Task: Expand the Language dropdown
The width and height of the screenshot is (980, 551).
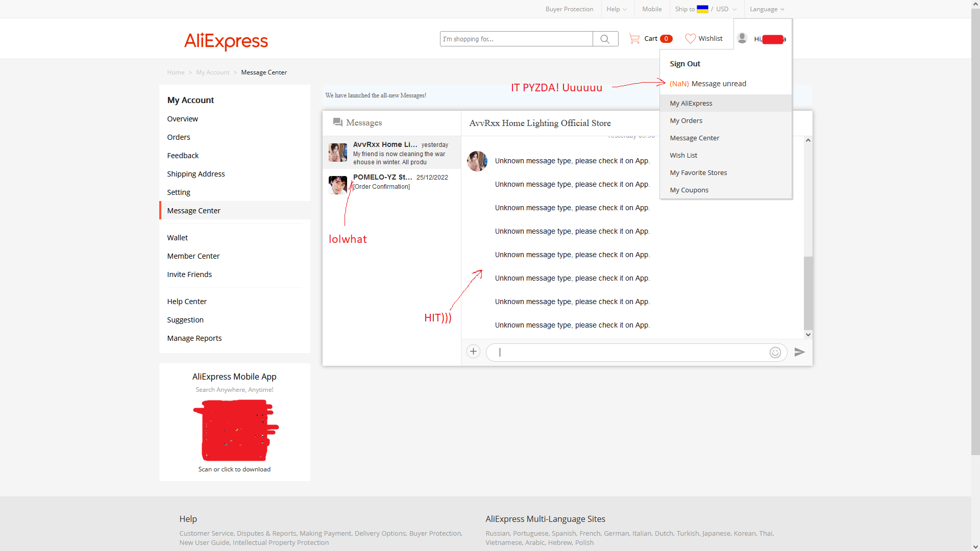Action: (x=767, y=9)
